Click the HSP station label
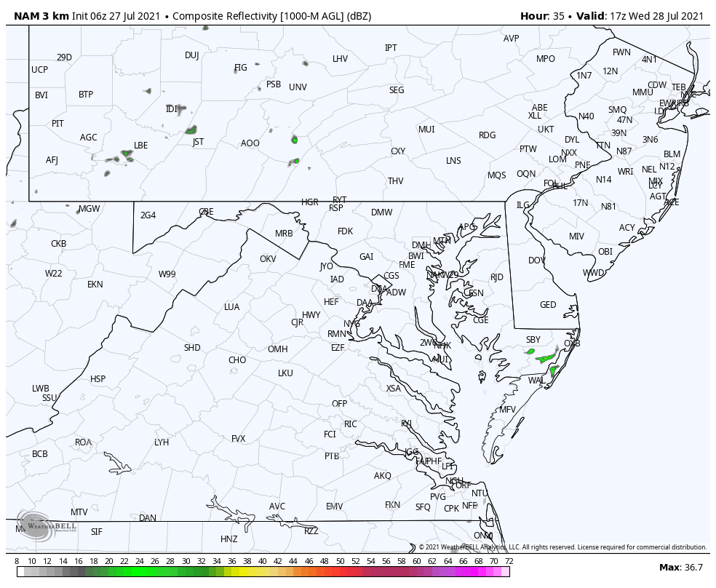The height and width of the screenshot is (588, 716). (98, 379)
